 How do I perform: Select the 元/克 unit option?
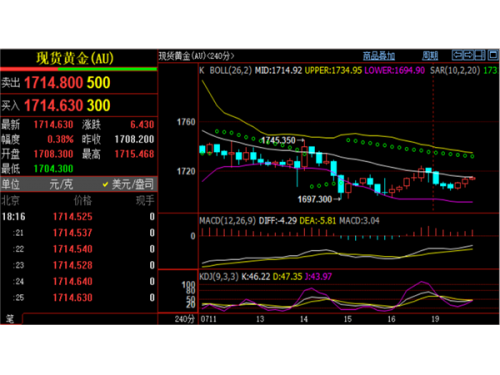point(61,184)
